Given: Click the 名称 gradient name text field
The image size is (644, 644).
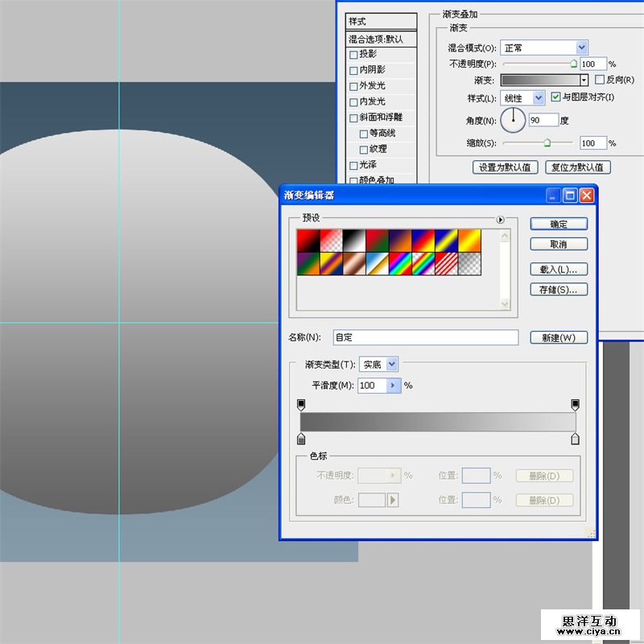Looking at the screenshot, I should (425, 338).
